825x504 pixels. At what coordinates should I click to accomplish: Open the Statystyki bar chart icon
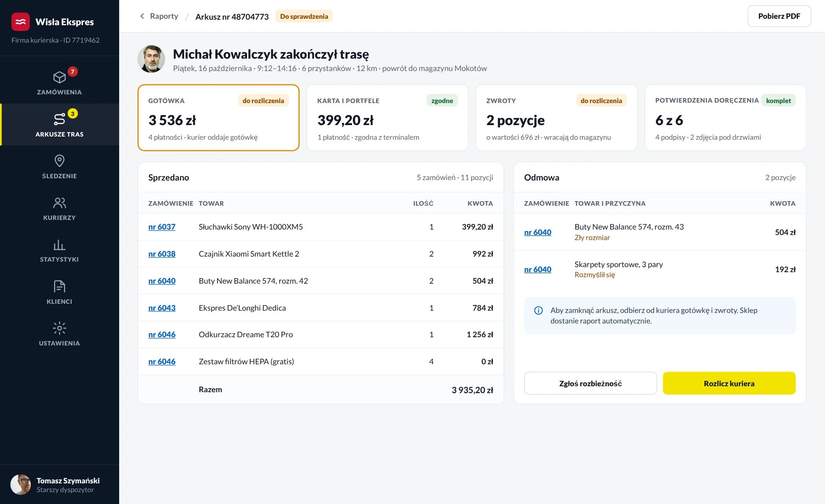tap(60, 244)
